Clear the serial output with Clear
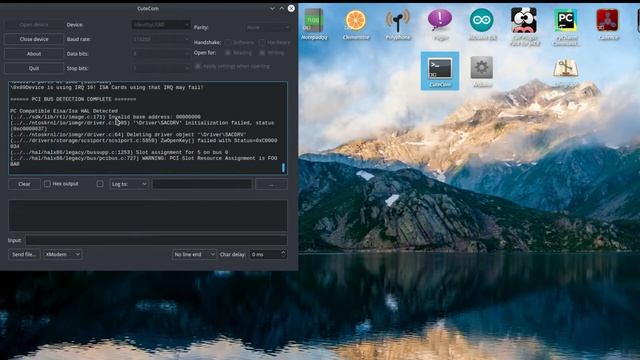This screenshot has height=360, width=640. click(24, 184)
